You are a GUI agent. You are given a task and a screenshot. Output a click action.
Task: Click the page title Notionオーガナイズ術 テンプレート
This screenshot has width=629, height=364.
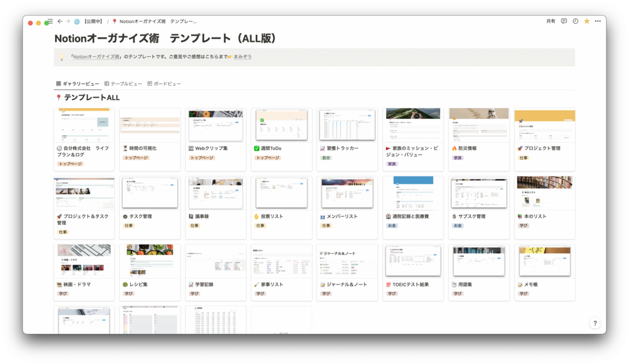tap(165, 39)
